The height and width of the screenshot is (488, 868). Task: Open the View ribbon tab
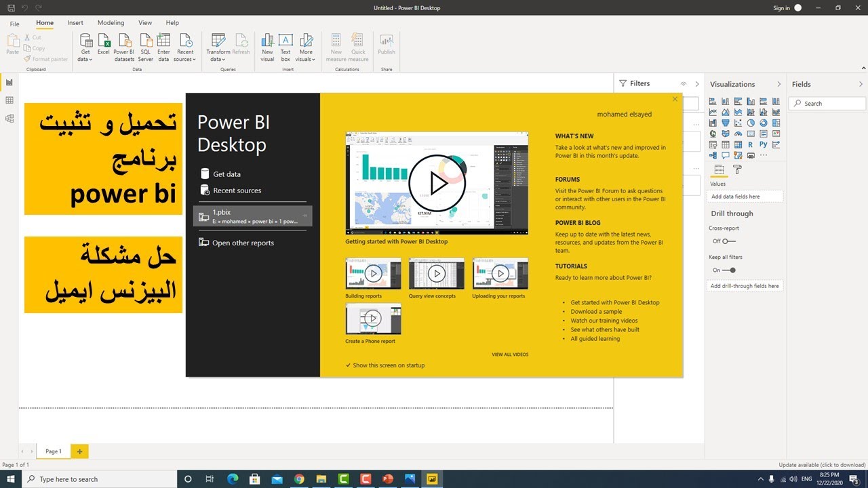(x=145, y=23)
